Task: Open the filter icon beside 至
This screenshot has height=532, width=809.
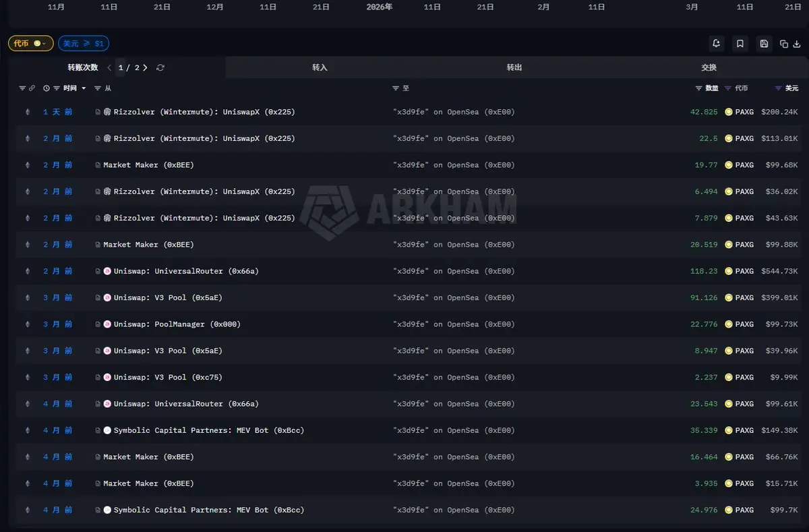Action: (x=396, y=88)
